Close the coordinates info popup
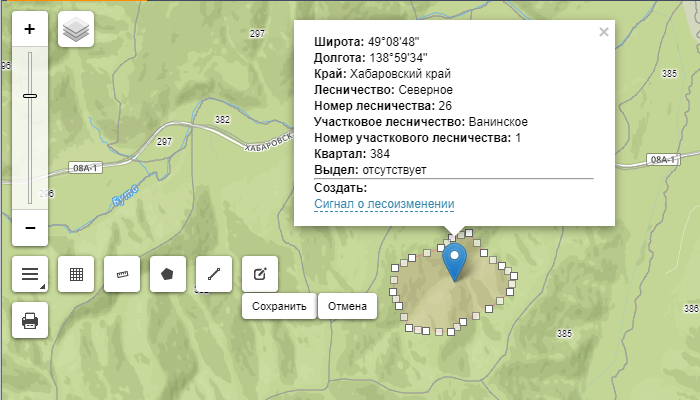700x400 pixels. [603, 32]
